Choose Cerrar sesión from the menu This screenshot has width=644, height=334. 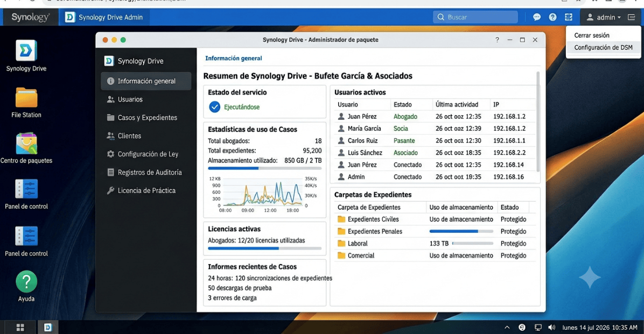point(591,35)
